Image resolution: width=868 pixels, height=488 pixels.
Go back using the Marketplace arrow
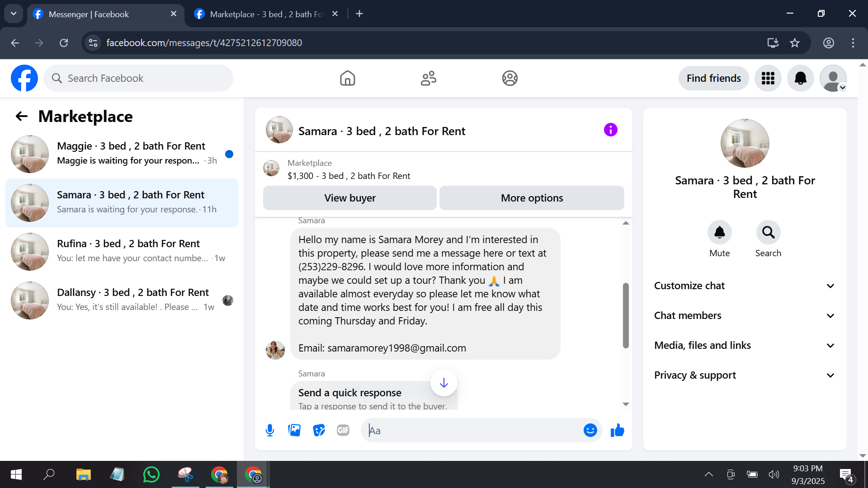tap(22, 117)
